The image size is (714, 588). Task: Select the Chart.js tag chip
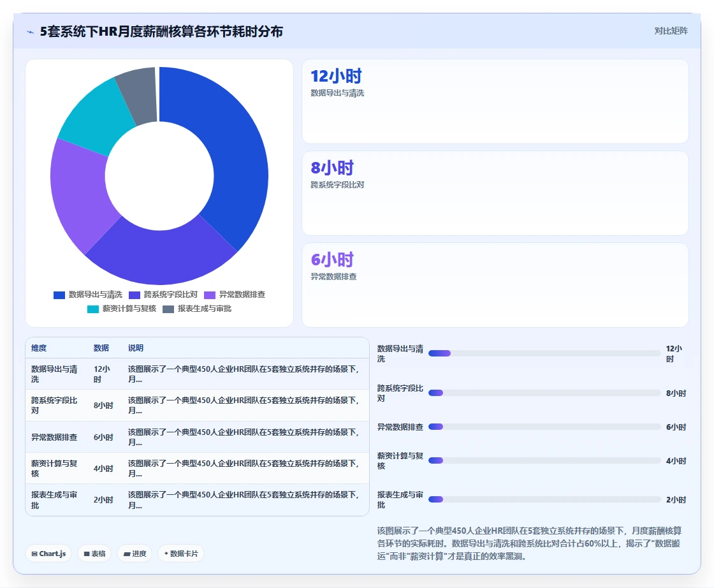tap(48, 554)
